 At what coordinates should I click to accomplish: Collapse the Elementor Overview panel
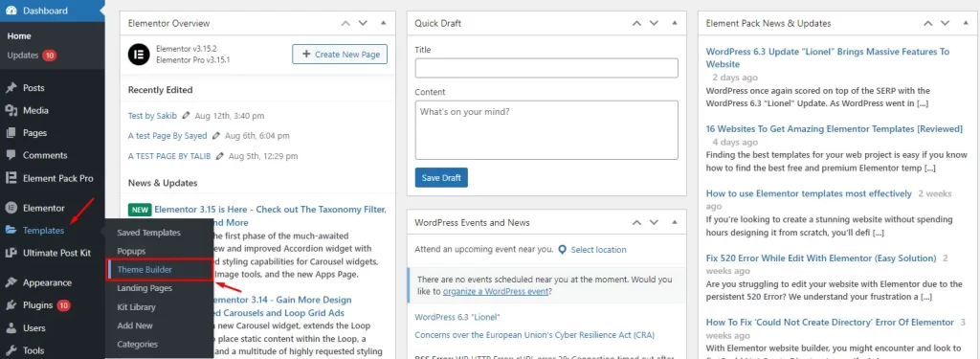pyautogui.click(x=383, y=23)
